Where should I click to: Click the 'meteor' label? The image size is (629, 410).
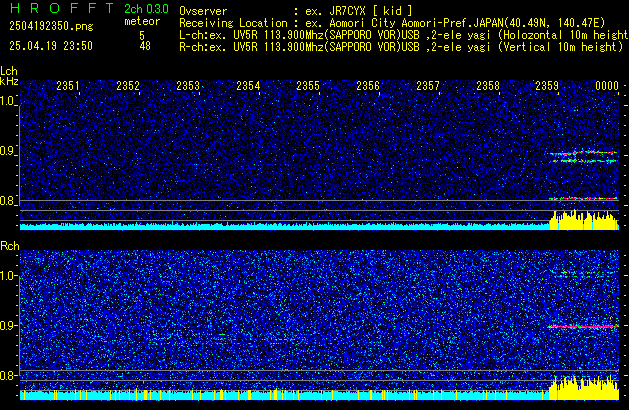click(x=142, y=21)
